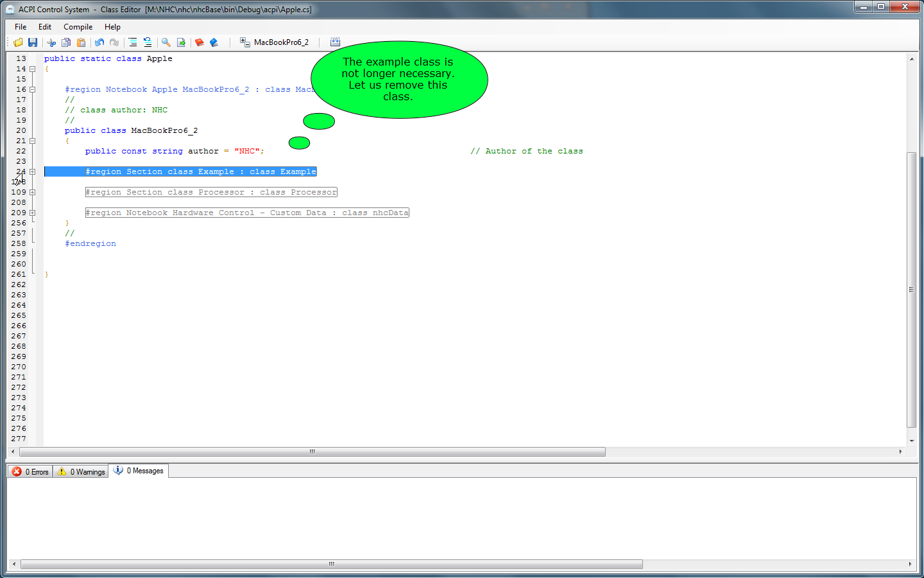Screen dimensions: 924x578
Task: Switch to the 0 Warnings tab
Action: (x=81, y=471)
